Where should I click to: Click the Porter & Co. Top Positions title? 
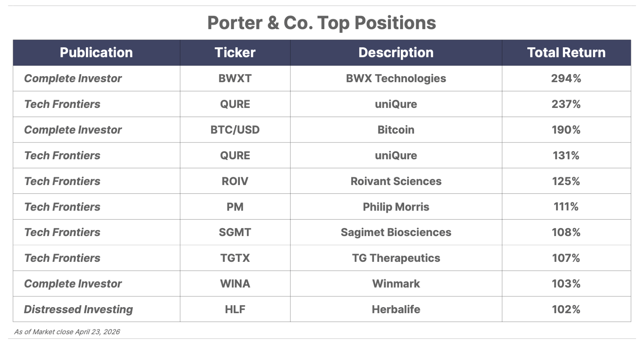[x=322, y=23]
